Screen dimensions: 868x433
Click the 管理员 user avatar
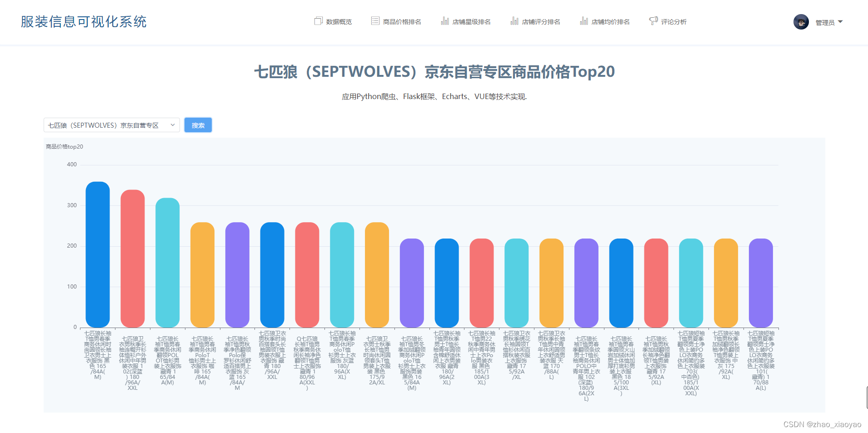point(801,22)
